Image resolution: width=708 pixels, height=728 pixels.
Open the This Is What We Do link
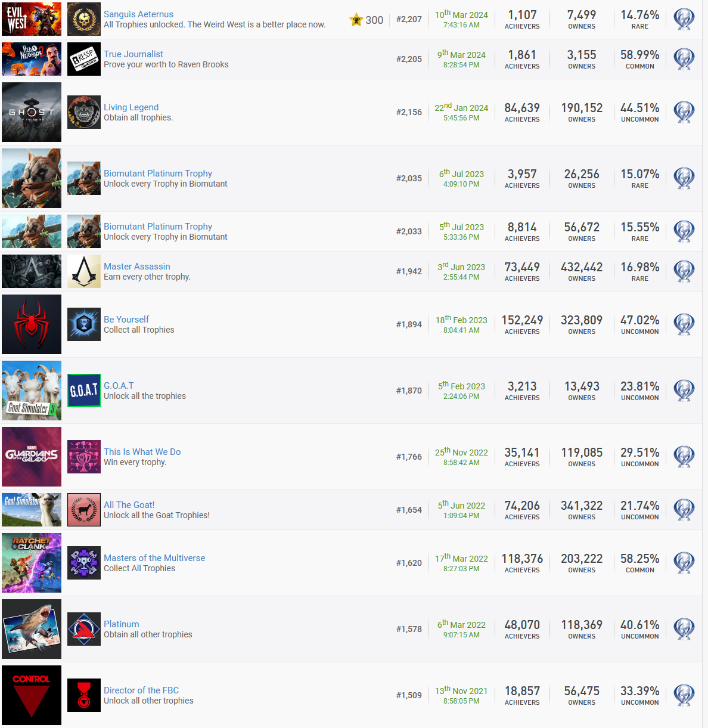click(142, 452)
